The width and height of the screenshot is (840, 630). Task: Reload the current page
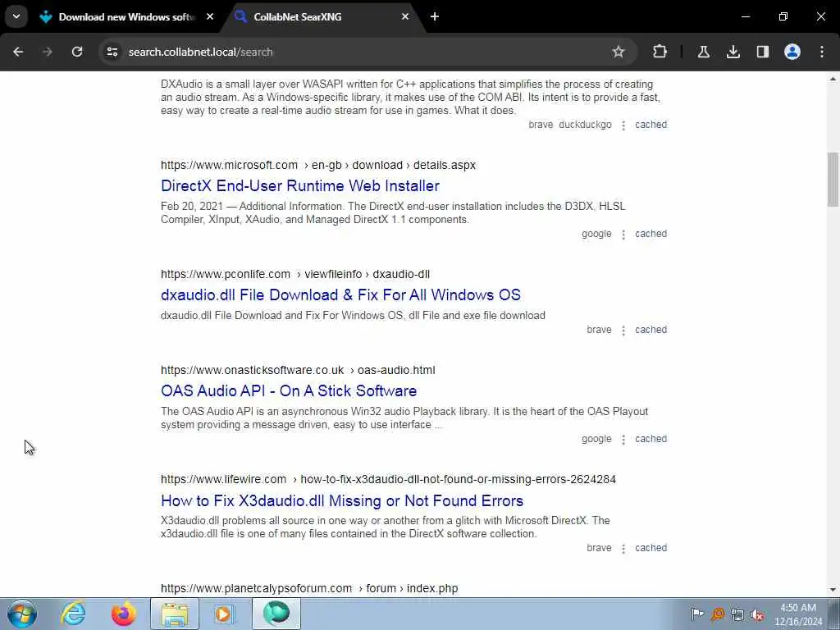click(77, 52)
